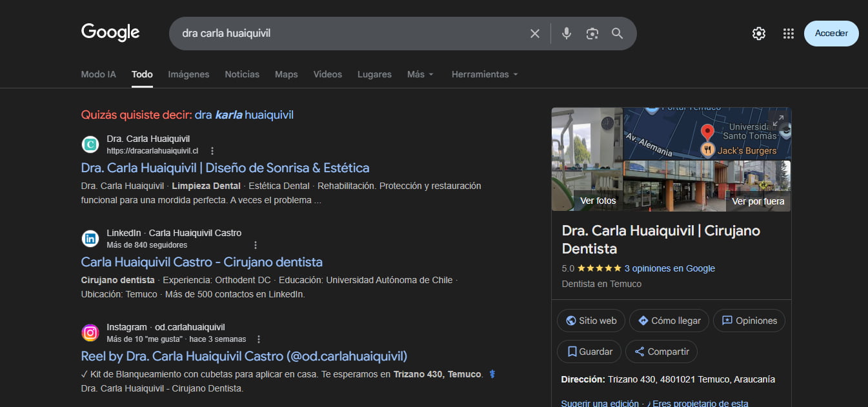This screenshot has height=407, width=868.
Task: Open Google Lens image search icon
Action: click(592, 34)
